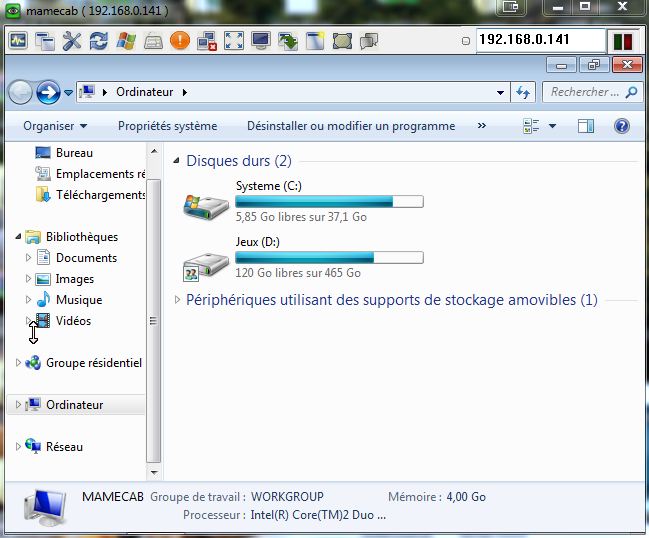Open the address bar previous locations dropdown
This screenshot has width=649, height=538.
500,93
